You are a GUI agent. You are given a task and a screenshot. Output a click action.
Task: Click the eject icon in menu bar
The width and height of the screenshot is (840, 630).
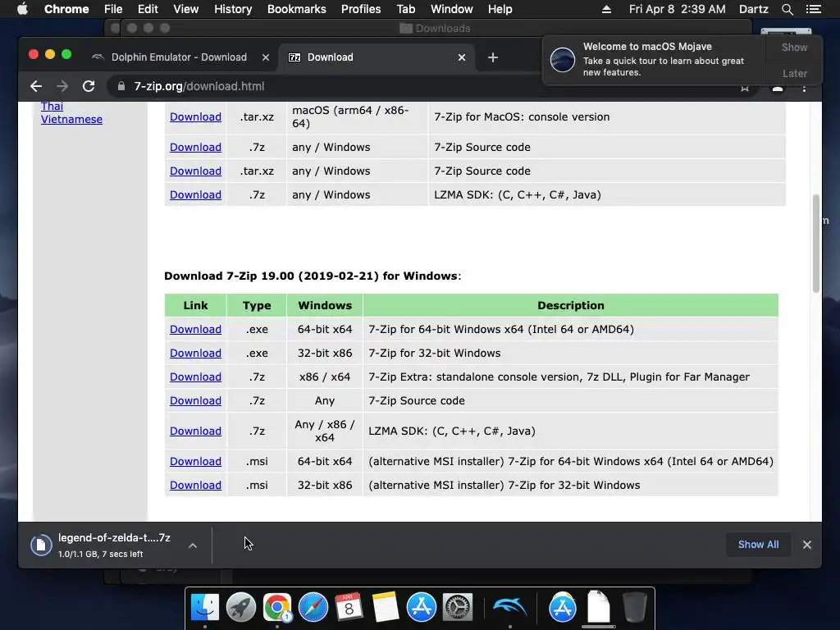point(606,9)
